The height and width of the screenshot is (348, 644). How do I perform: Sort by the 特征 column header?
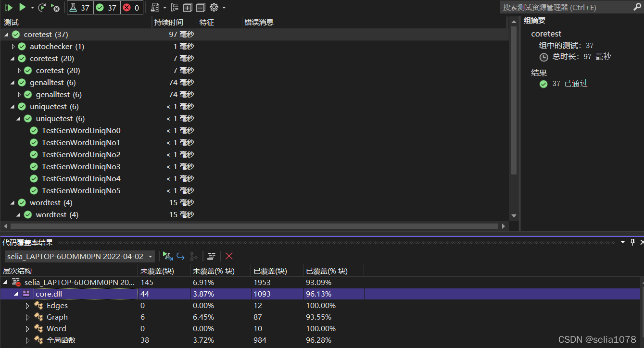point(219,22)
